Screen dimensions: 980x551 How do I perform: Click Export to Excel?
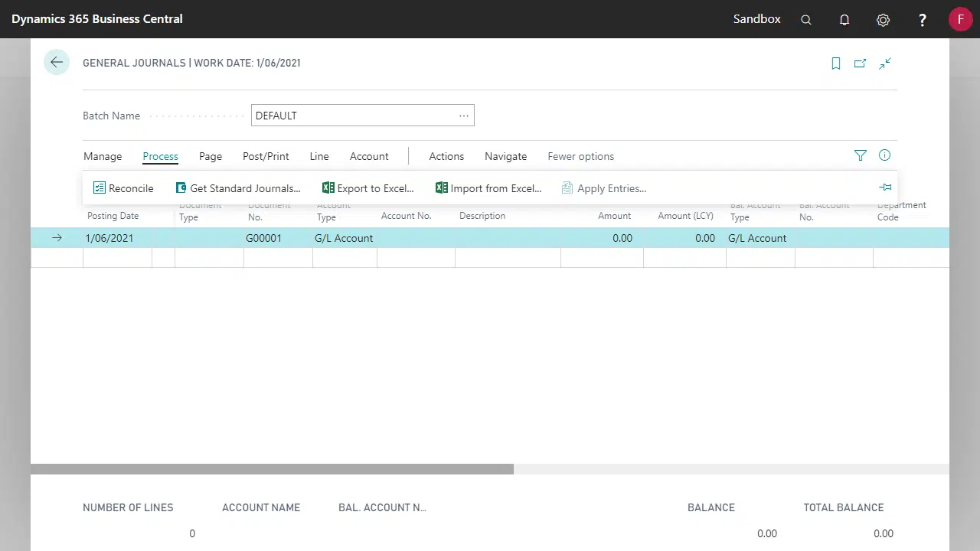pos(368,188)
